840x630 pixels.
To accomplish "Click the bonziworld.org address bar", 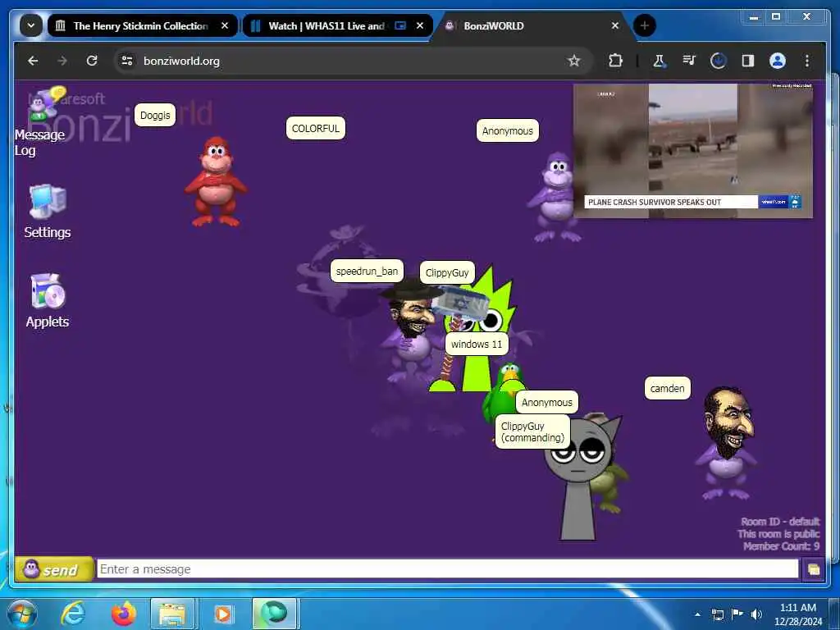I will coord(354,61).
